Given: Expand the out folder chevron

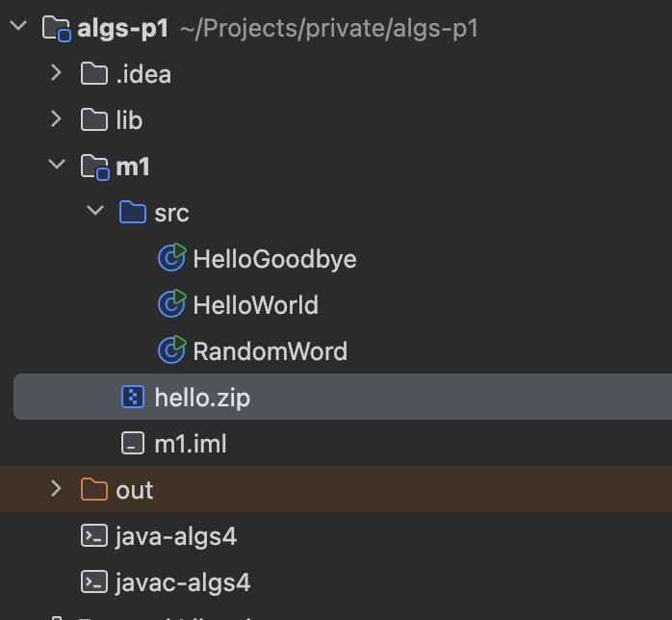Looking at the screenshot, I should (56, 488).
